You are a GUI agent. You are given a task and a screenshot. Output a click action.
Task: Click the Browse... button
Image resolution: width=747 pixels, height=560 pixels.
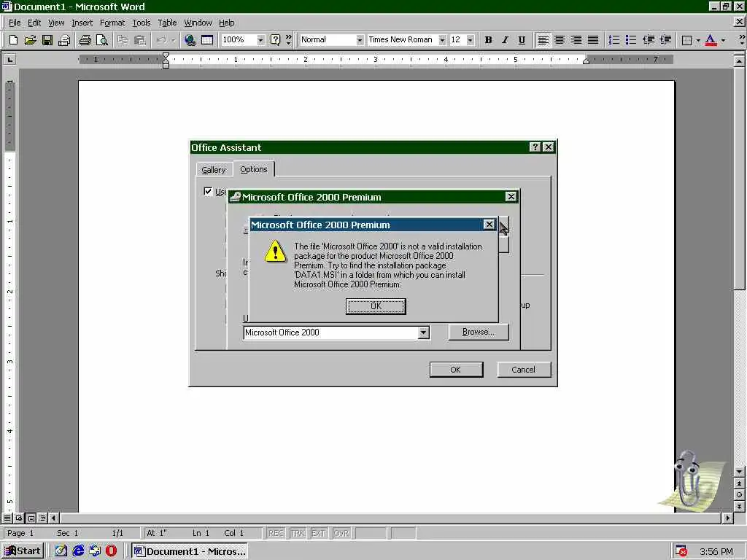479,332
